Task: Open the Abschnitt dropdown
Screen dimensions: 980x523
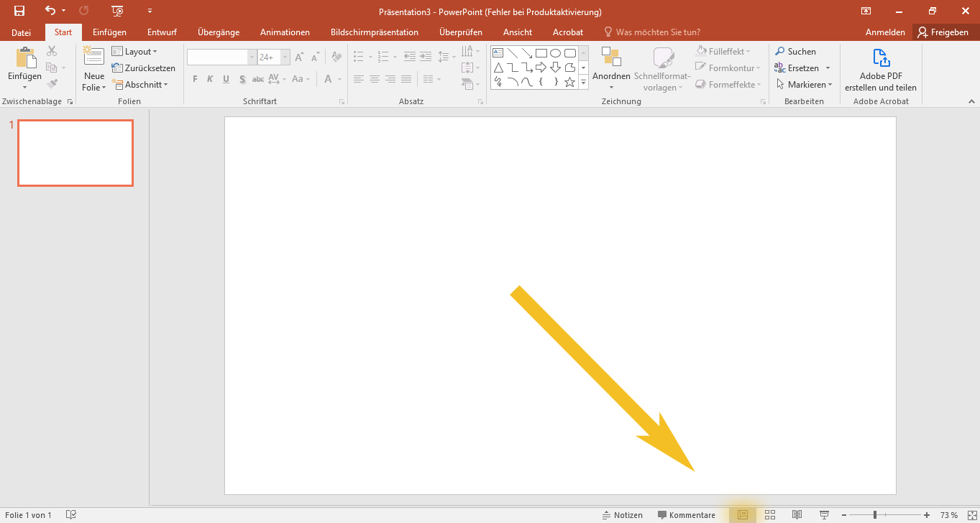Action: pos(140,85)
